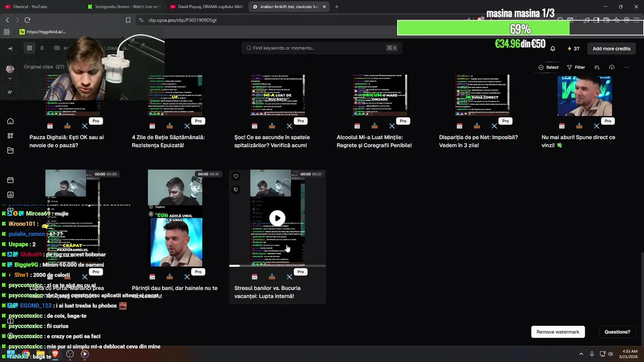Screen dimensions: 644x362
Task: Edit the Alcoolul Mi-a Luat Mințile clip with scissors
Action: pos(391,126)
